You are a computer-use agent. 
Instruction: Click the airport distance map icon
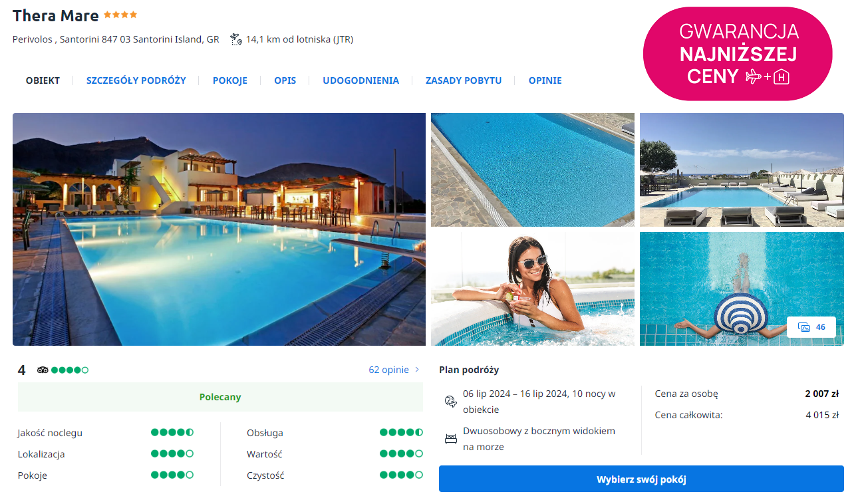[x=235, y=39]
